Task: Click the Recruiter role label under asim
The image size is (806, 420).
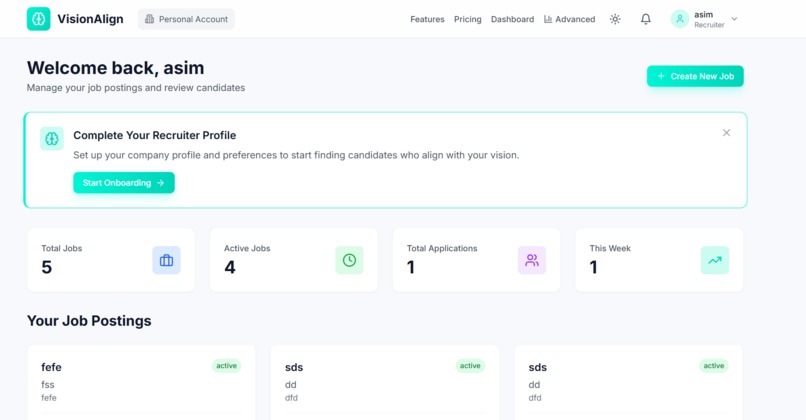Action: 709,25
